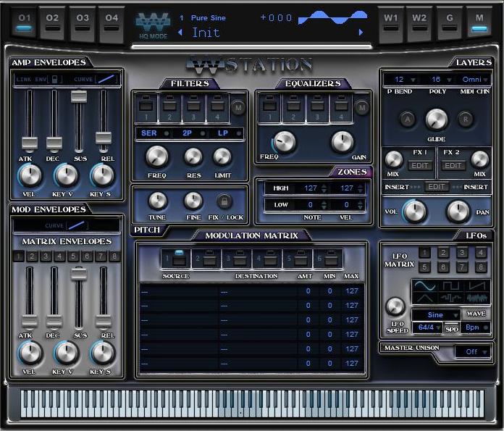Click the LFO Bpm button
The height and width of the screenshot is (431, 504).
475,327
